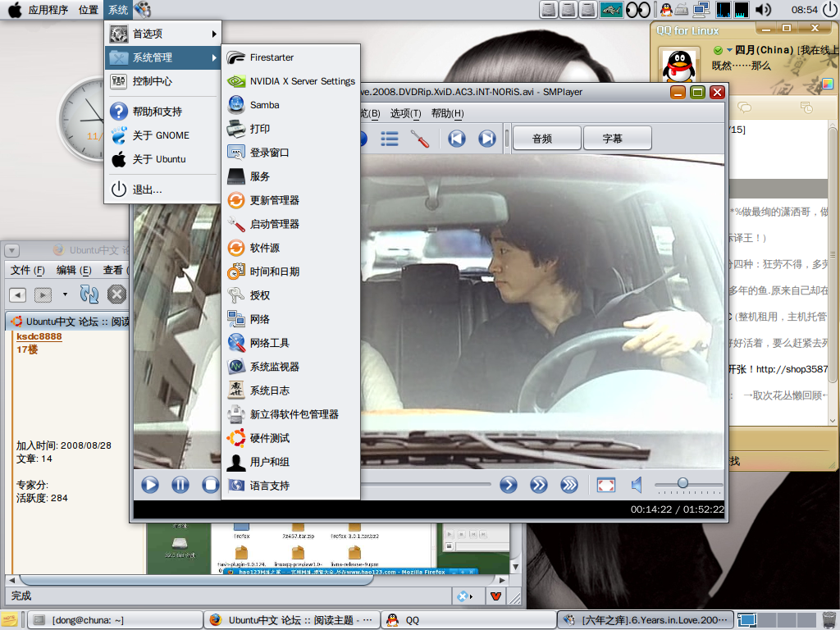Click the fish applet in top panel
The width and height of the screenshot is (840, 630).
[x=611, y=10]
